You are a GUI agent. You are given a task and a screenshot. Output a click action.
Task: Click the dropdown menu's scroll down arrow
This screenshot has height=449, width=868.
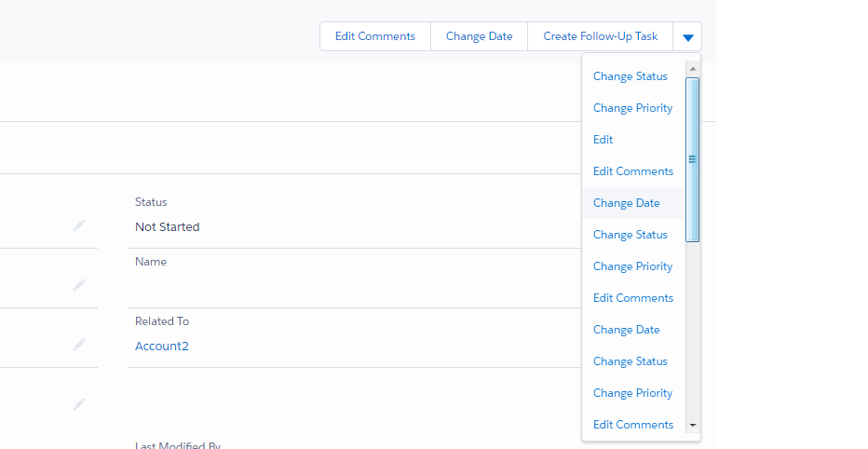pos(692,425)
